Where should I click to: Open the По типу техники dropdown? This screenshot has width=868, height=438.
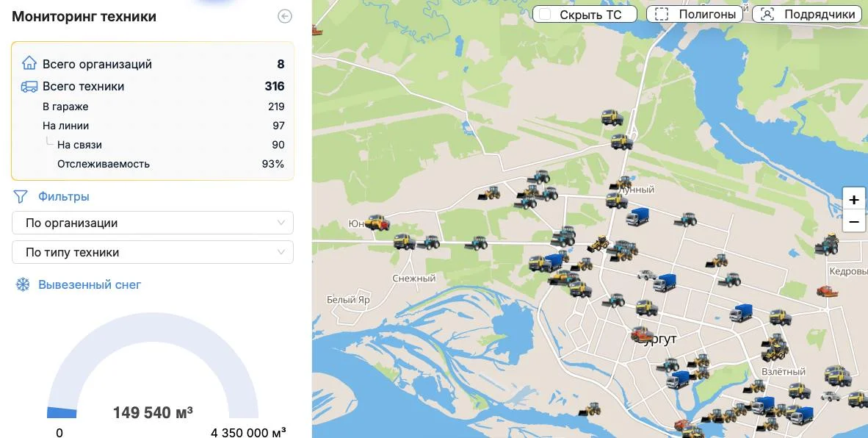(x=153, y=253)
